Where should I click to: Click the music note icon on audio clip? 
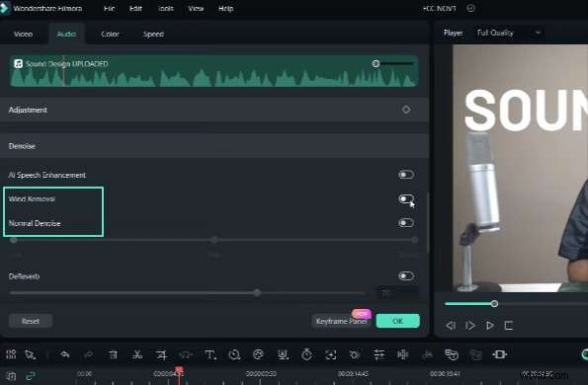pyautogui.click(x=18, y=63)
